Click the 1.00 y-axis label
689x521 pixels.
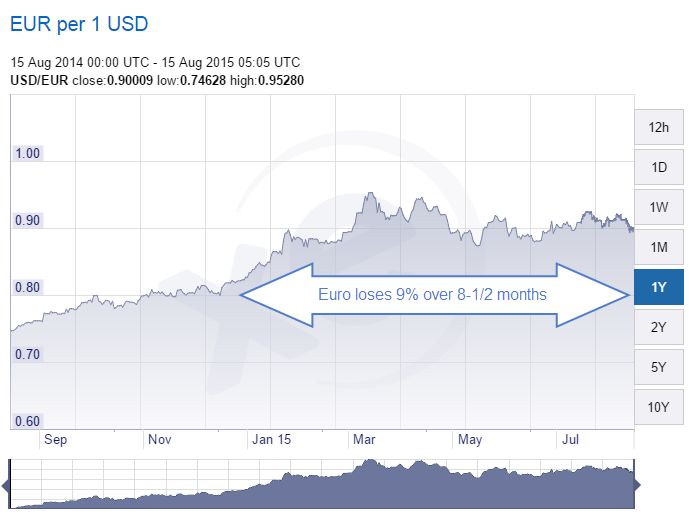28,153
